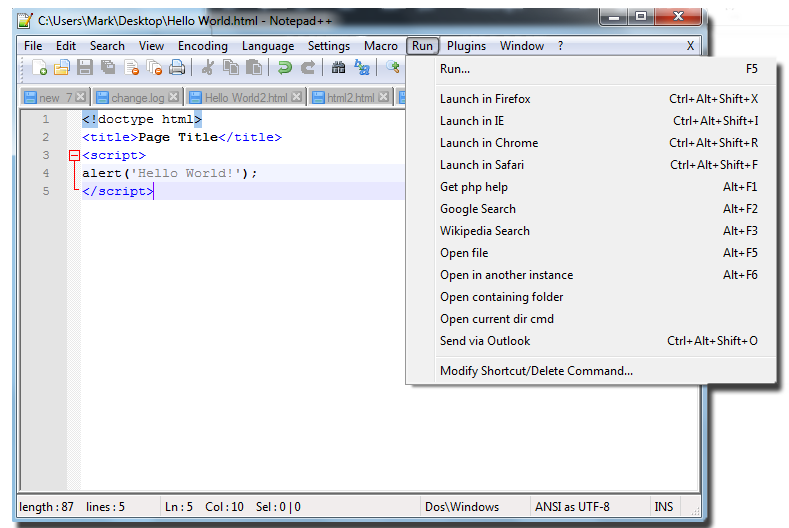Click the Print icon
789x528 pixels.
click(x=177, y=67)
